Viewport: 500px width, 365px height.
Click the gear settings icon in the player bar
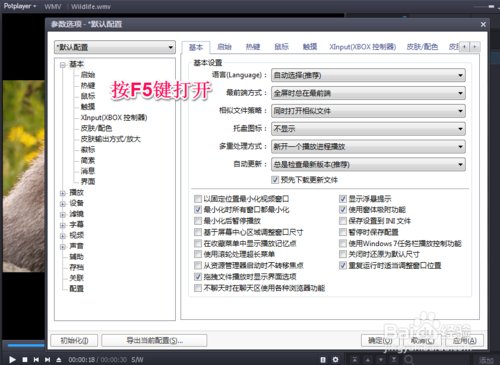(335, 360)
